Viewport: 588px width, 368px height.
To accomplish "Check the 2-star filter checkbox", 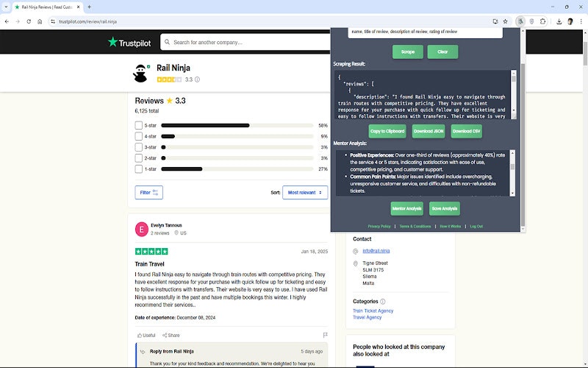I will [x=138, y=158].
